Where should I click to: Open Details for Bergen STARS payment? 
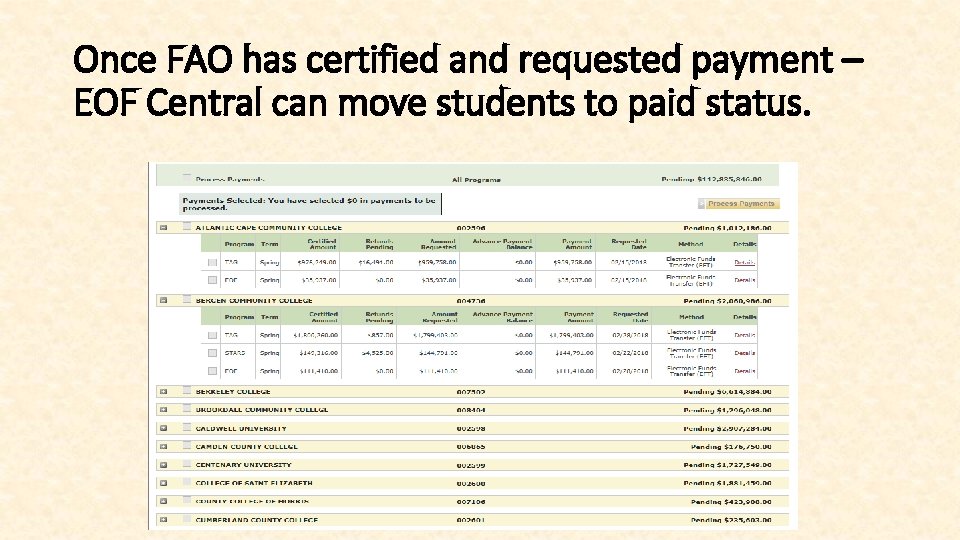pos(744,353)
